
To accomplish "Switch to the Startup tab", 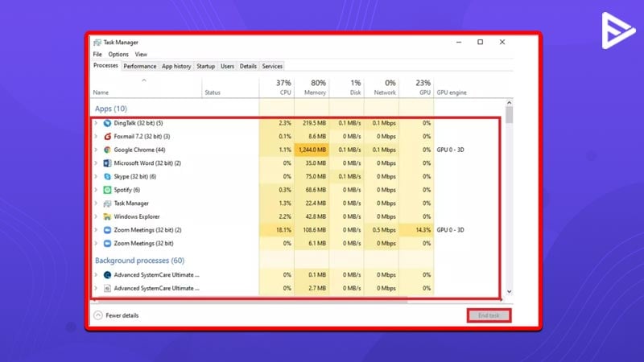I will [x=206, y=66].
